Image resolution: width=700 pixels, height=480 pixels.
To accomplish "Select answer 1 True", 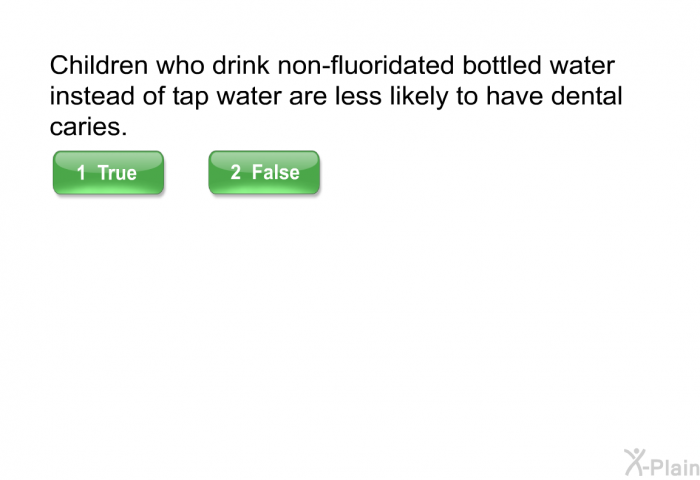I will (x=108, y=172).
